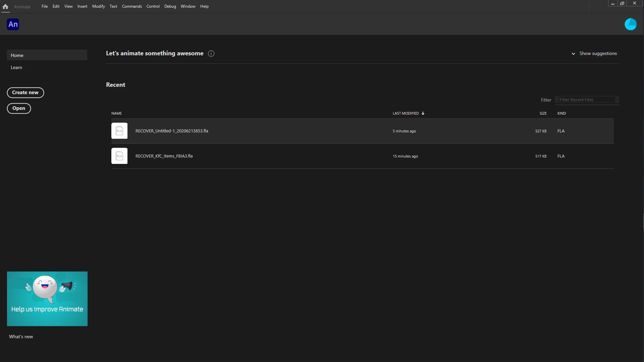Sort recent files by Name column

[x=116, y=113]
